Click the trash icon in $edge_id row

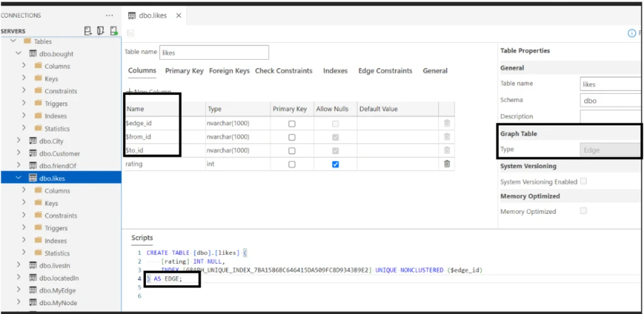pos(447,123)
